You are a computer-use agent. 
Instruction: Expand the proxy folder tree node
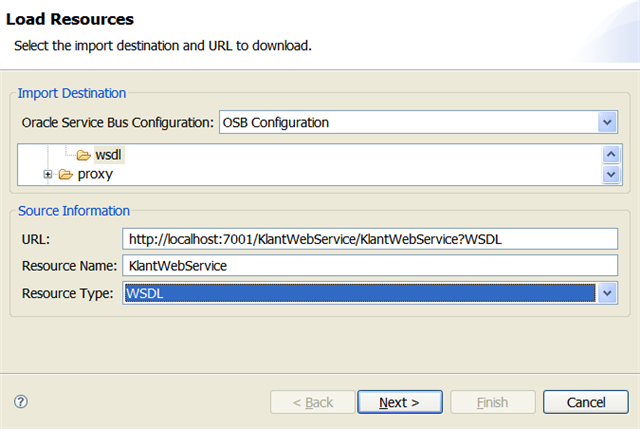click(x=47, y=174)
